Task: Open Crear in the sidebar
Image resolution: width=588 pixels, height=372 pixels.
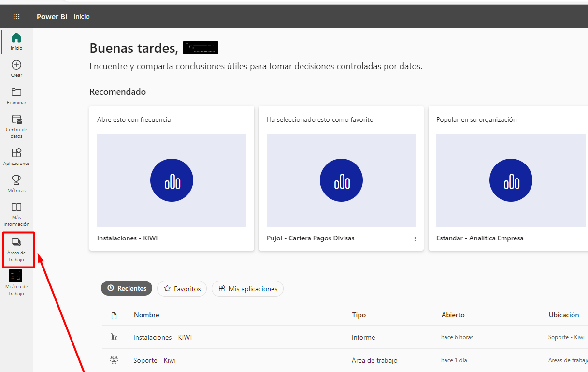Action: point(16,69)
